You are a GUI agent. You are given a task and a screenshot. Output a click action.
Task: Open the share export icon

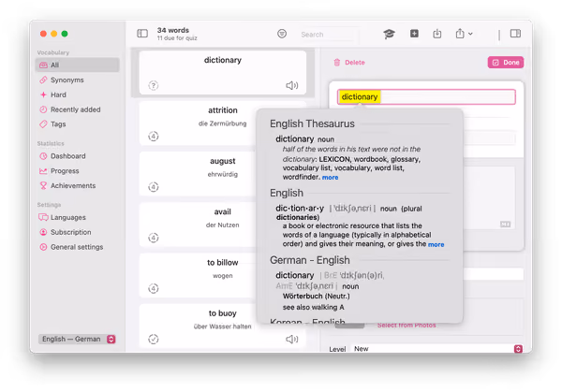[460, 34]
